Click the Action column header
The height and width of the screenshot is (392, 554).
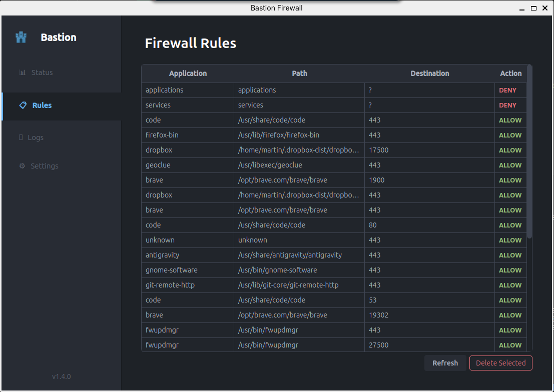tap(510, 73)
